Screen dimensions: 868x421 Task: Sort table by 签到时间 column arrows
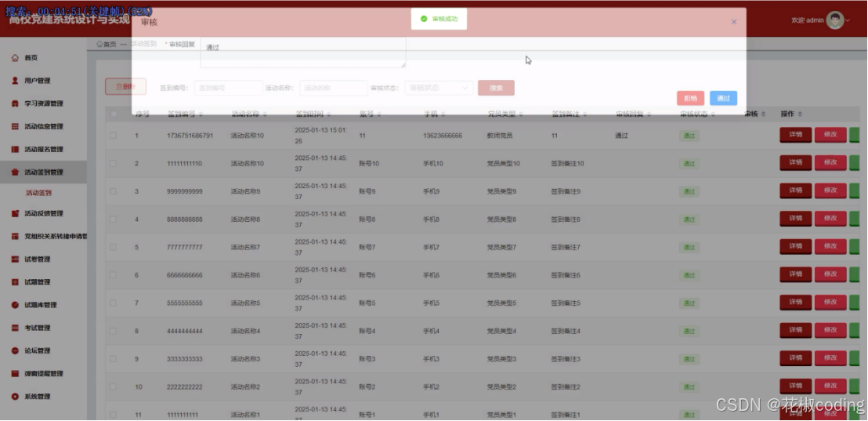[329, 114]
